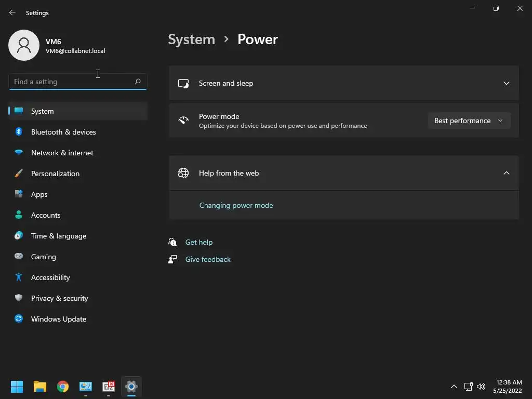Image resolution: width=532 pixels, height=399 pixels.
Task: Launch Google Chrome from the taskbar
Action: click(63, 387)
